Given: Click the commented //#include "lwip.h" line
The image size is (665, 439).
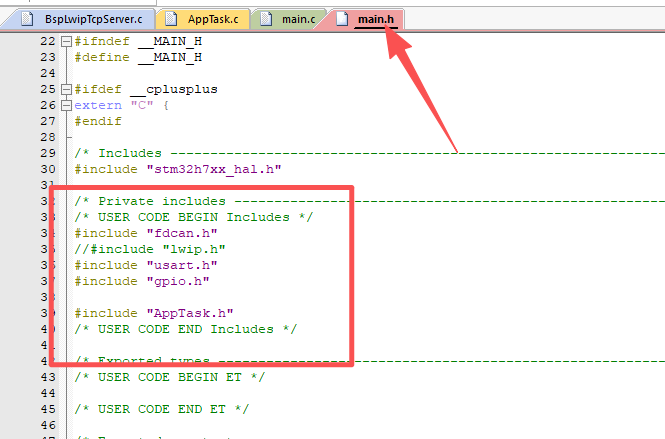Looking at the screenshot, I should 150,249.
